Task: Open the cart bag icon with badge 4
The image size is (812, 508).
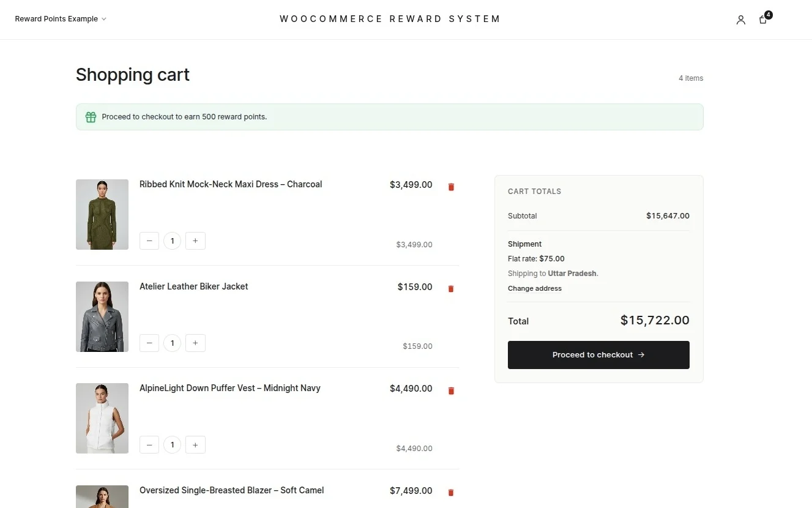Action: tap(763, 20)
